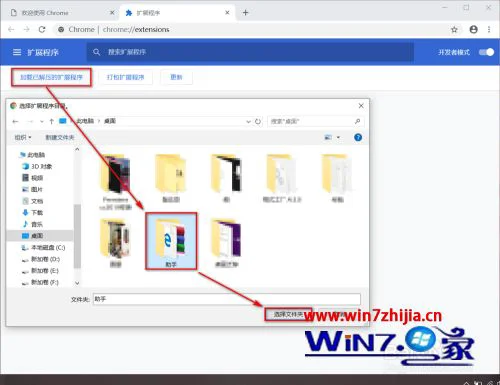
Task: Click the sidebar scroll down arrow
Action: [x=77, y=283]
